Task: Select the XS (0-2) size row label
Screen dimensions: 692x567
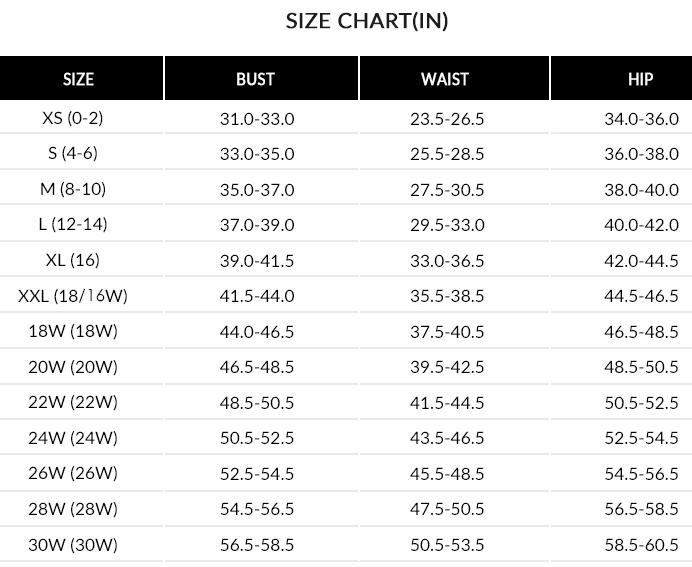Action: (73, 118)
